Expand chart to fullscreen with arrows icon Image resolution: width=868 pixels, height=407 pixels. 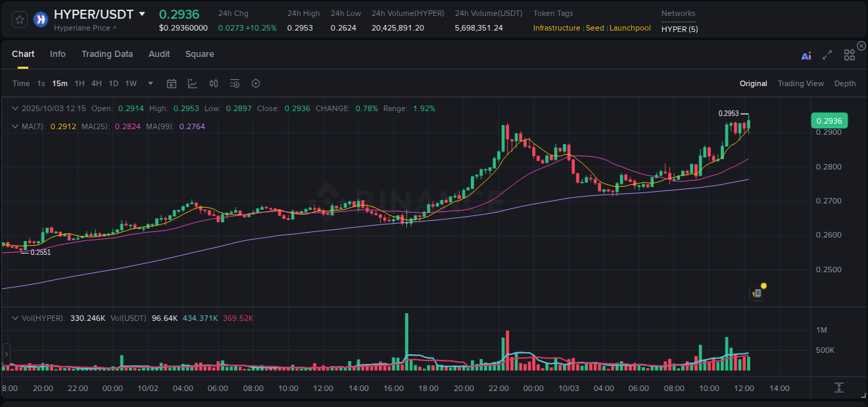click(x=827, y=54)
